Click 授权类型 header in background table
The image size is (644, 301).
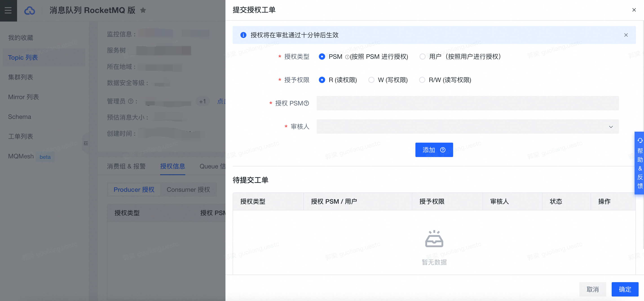[x=127, y=213]
